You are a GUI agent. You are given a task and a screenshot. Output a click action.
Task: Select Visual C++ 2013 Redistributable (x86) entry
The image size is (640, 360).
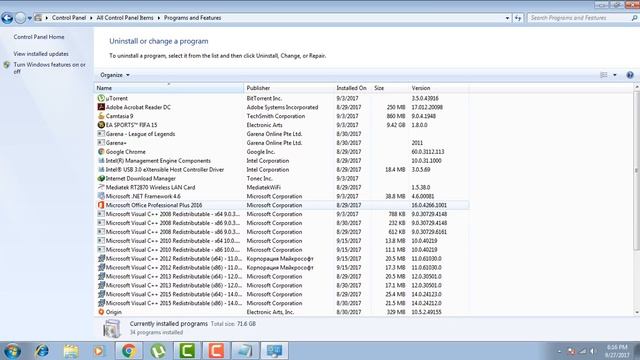coord(282,285)
